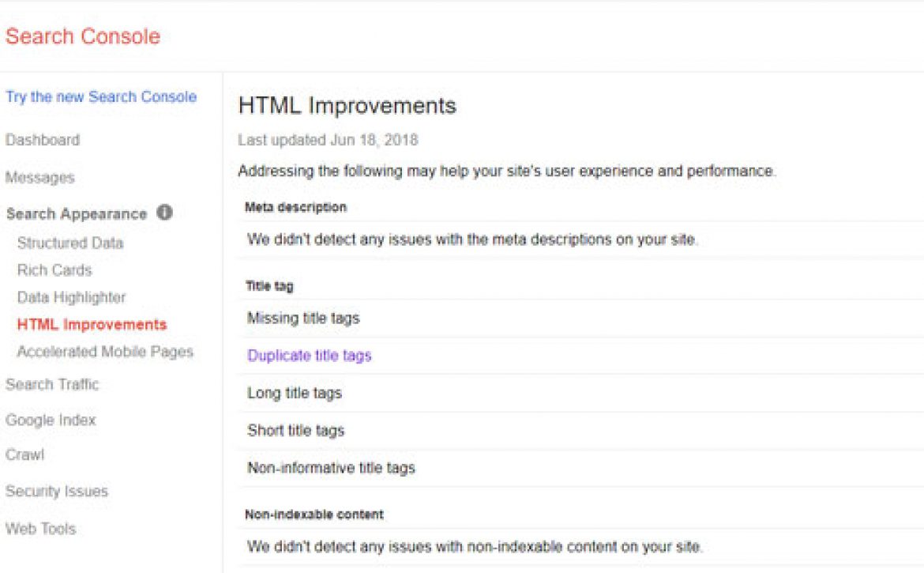This screenshot has height=573, width=924.
Task: Open Rich Cards page
Action: click(54, 270)
